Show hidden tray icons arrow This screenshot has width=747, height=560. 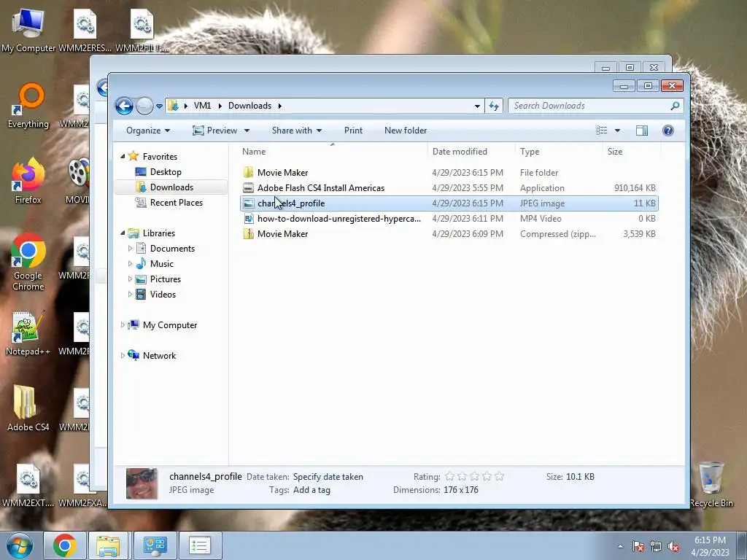pos(620,546)
